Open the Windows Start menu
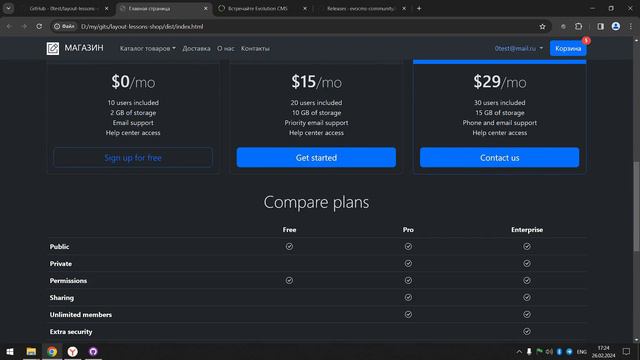This screenshot has height=360, width=640. coord(10,351)
